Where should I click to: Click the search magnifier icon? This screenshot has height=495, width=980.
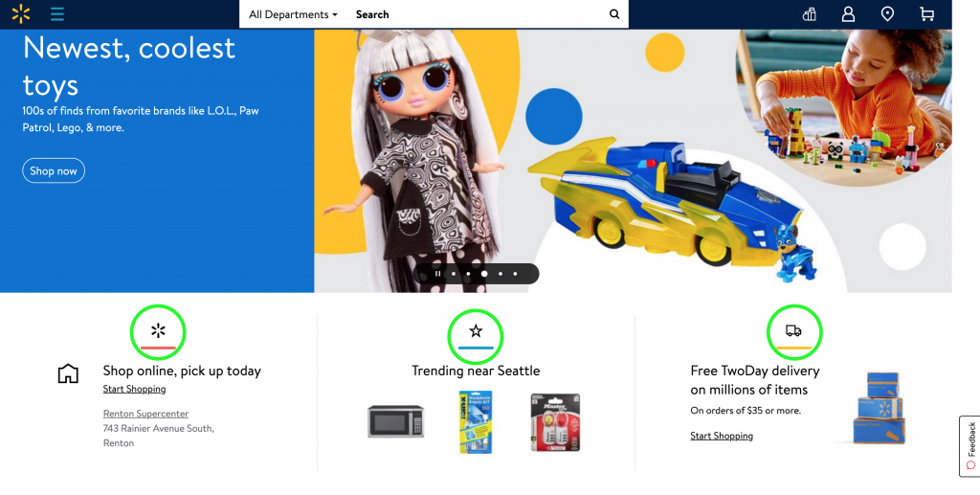614,14
